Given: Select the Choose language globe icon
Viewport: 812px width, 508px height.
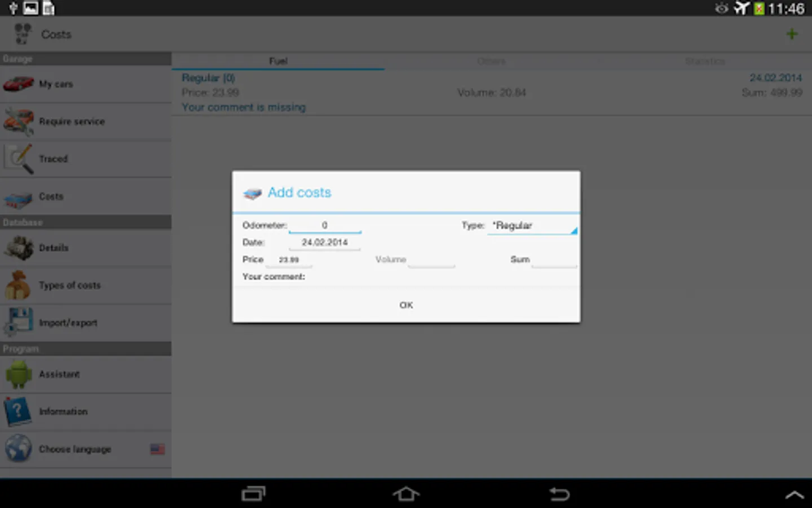Looking at the screenshot, I should pos(19,449).
